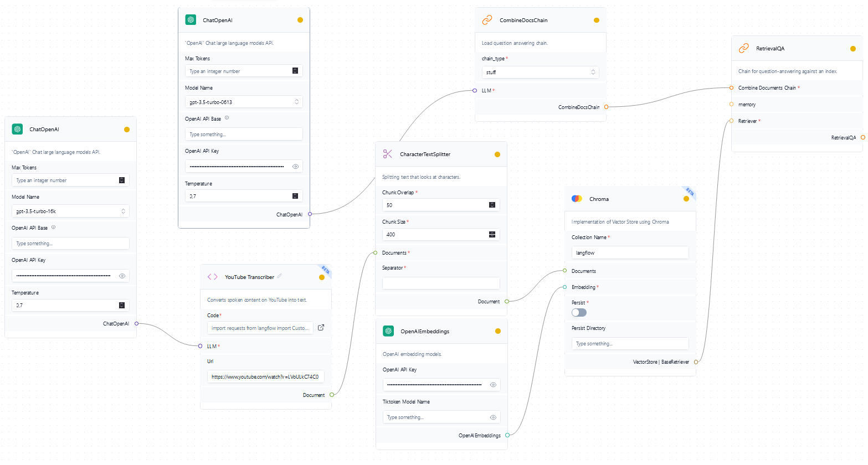Reveal the OpenAI API Key in the gpt-3.5-turbo-16k node

pos(122,275)
